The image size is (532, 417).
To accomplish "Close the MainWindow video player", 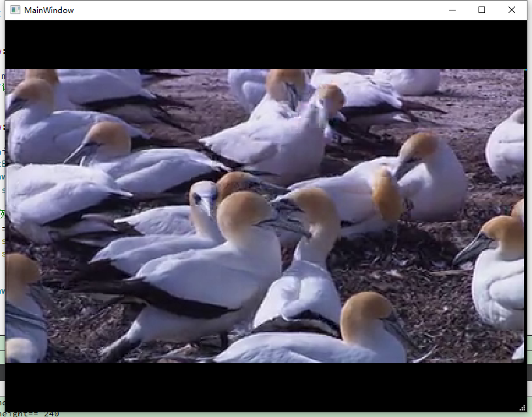I will pos(512,10).
